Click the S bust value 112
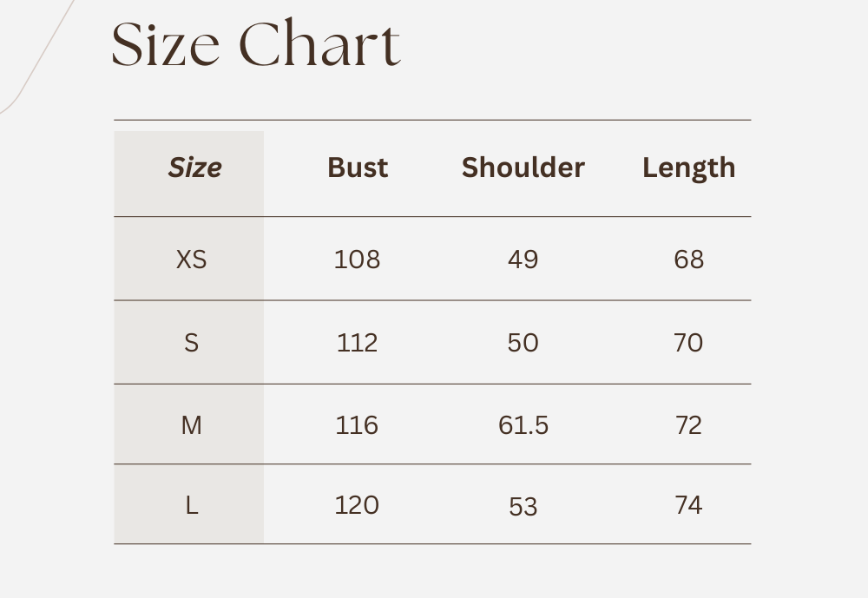868x598 pixels. pos(358,343)
